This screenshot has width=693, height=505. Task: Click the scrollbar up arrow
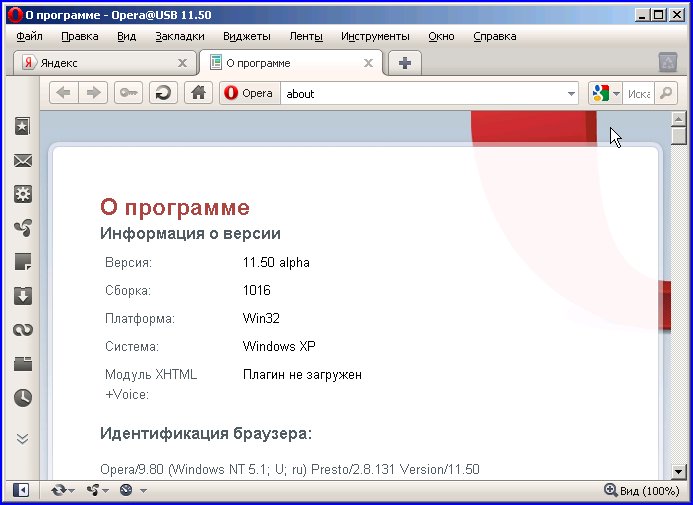point(678,118)
